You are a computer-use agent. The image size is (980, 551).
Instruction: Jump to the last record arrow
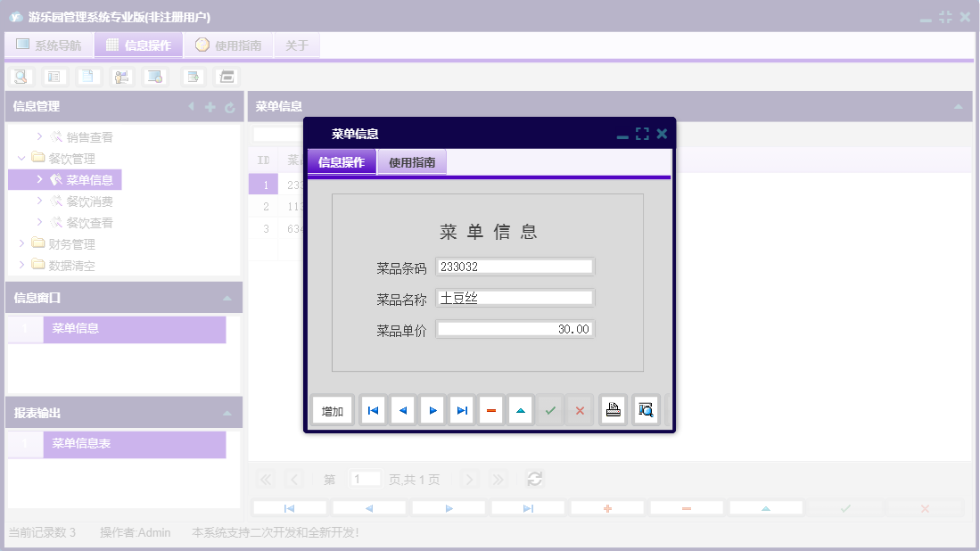pyautogui.click(x=461, y=409)
